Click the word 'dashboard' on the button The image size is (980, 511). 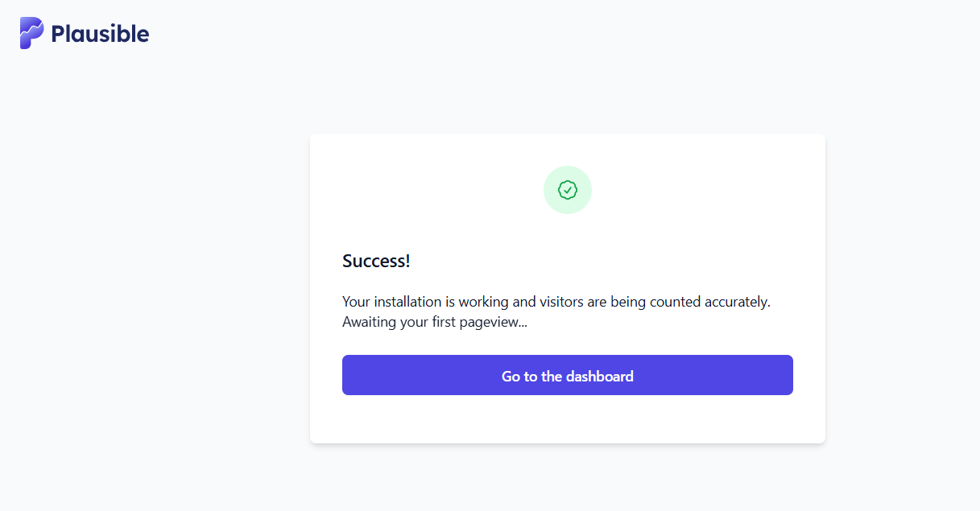point(600,376)
